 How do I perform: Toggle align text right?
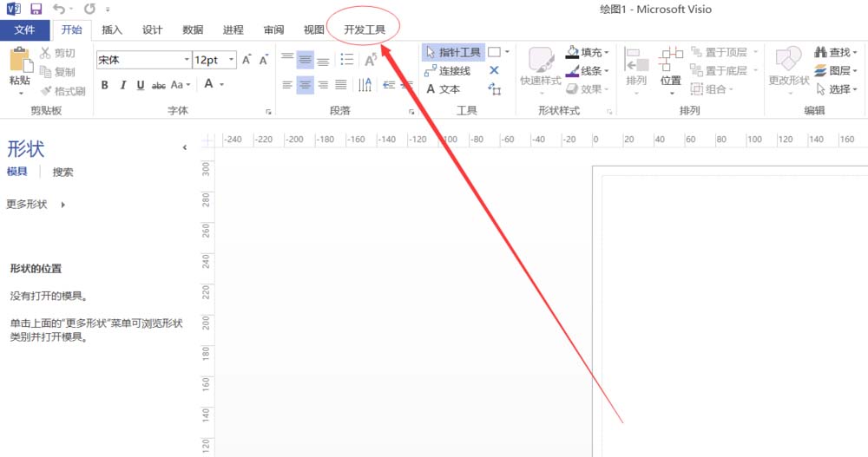[323, 85]
